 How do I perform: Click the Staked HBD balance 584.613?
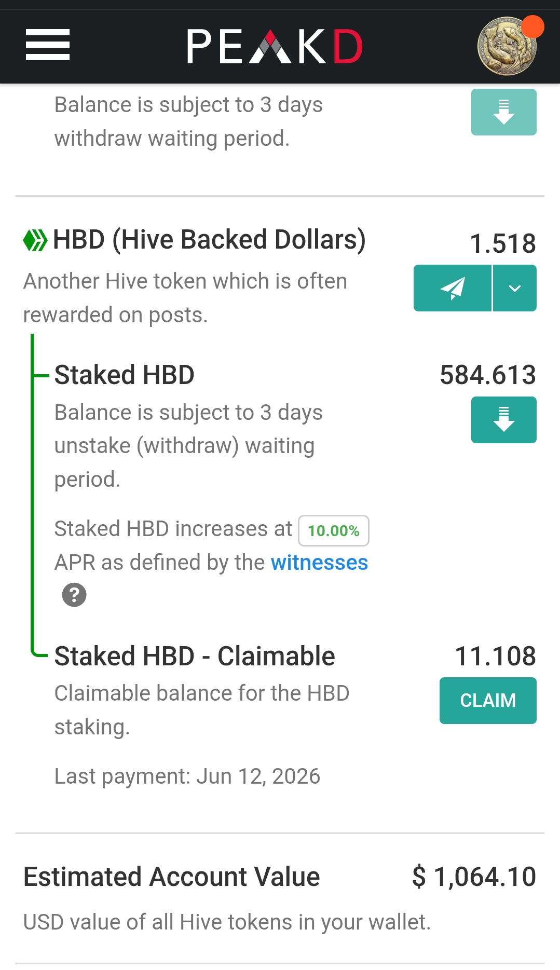click(x=488, y=375)
